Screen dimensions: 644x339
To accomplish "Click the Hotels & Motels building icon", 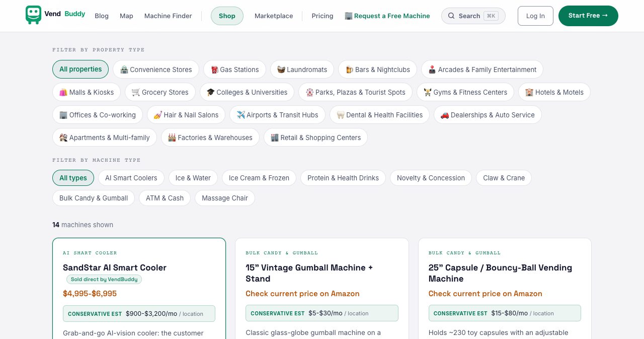I will click(x=529, y=92).
